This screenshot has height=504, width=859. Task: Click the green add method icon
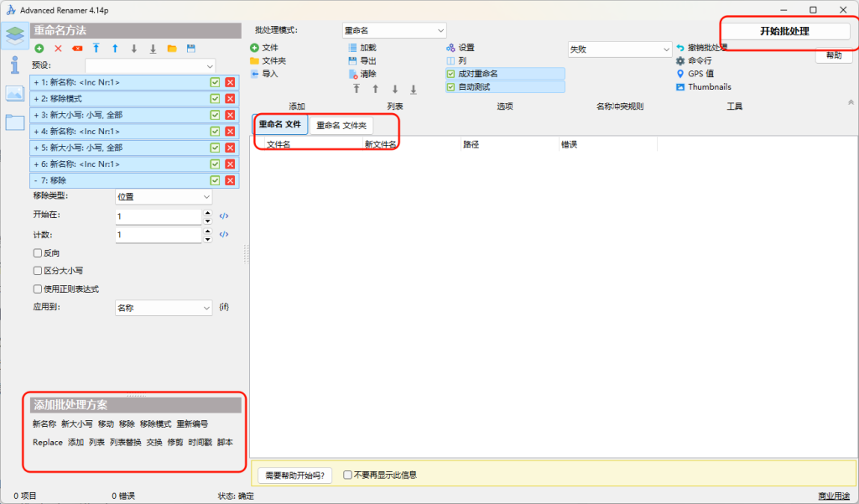pyautogui.click(x=39, y=49)
